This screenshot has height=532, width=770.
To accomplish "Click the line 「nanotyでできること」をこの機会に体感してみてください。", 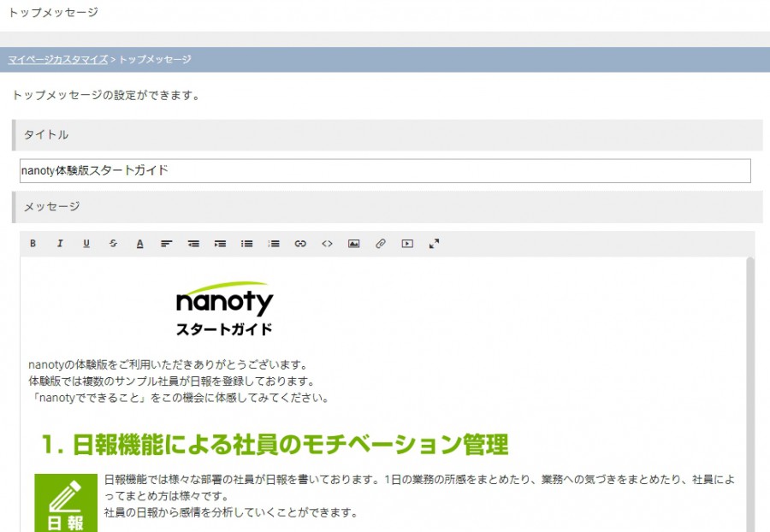I will (180, 398).
